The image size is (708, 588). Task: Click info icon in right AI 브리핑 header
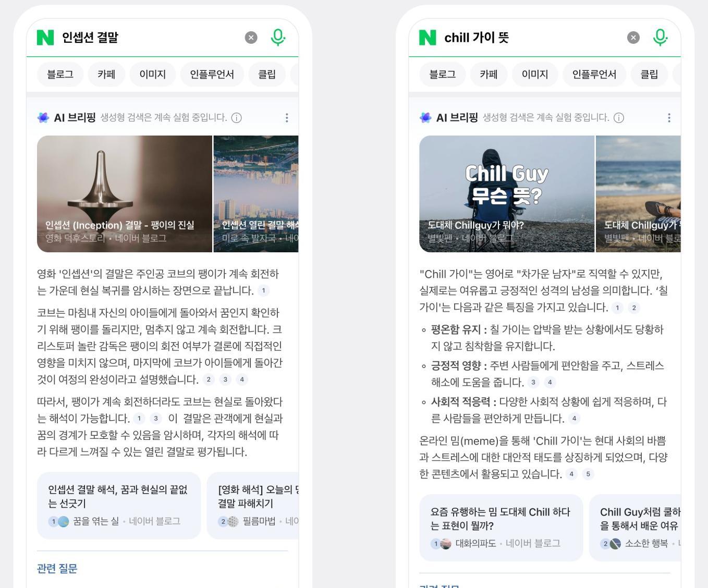619,118
